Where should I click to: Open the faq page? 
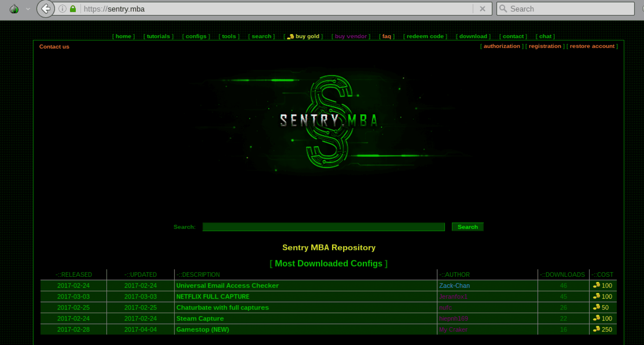point(386,36)
